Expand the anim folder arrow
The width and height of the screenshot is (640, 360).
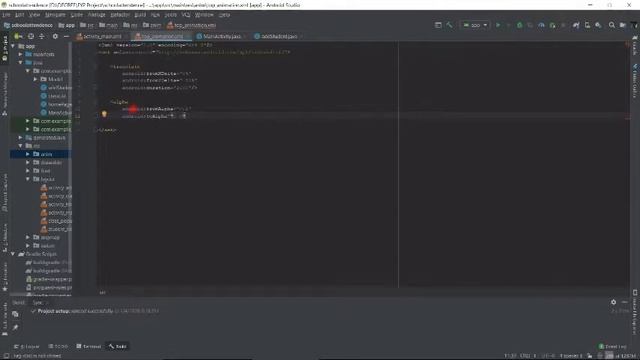(x=28, y=154)
